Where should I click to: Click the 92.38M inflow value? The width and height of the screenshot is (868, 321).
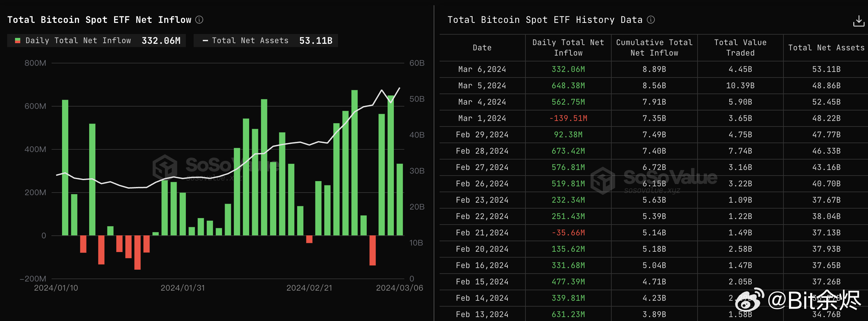pos(568,135)
